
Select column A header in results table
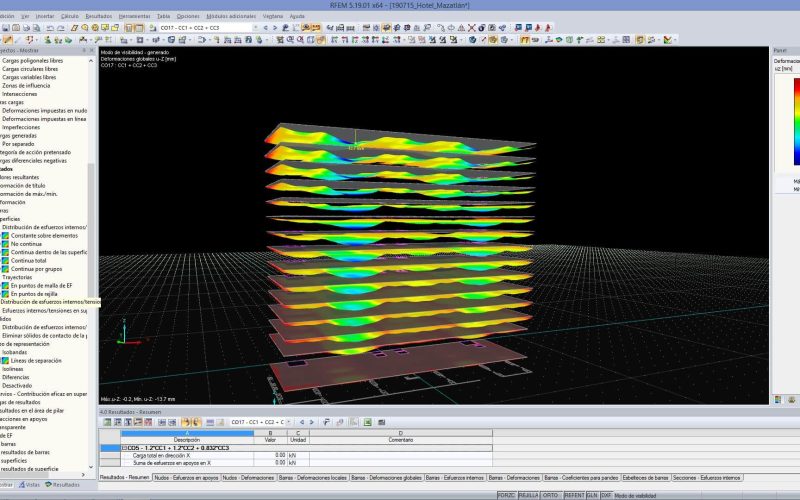click(187, 433)
